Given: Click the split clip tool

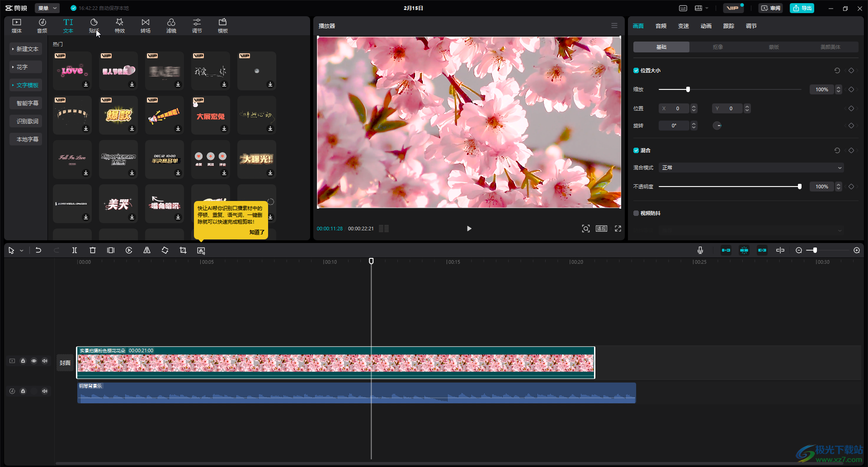Looking at the screenshot, I should coord(75,250).
